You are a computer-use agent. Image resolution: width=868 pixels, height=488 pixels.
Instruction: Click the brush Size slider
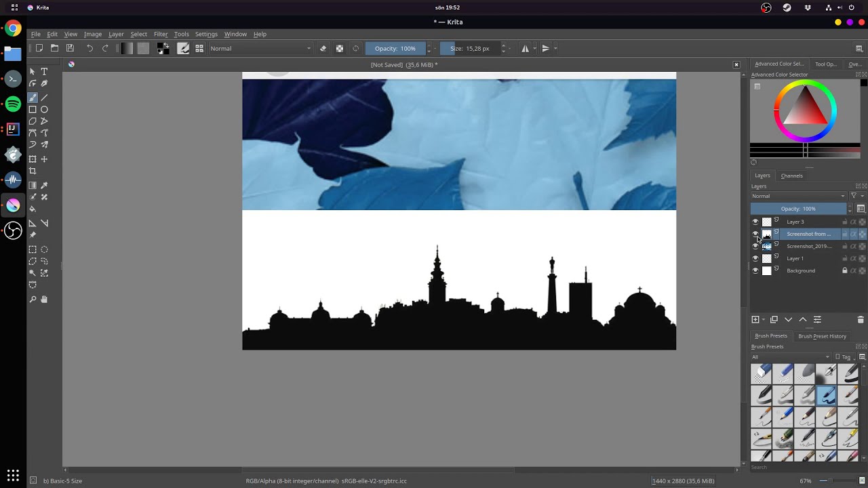pyautogui.click(x=470, y=48)
